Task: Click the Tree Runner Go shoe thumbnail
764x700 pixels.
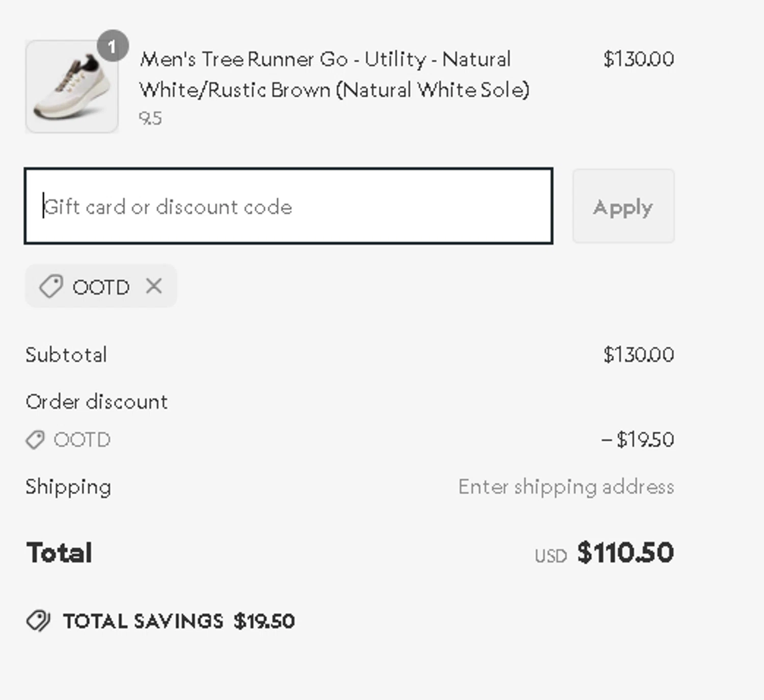Action: point(72,87)
